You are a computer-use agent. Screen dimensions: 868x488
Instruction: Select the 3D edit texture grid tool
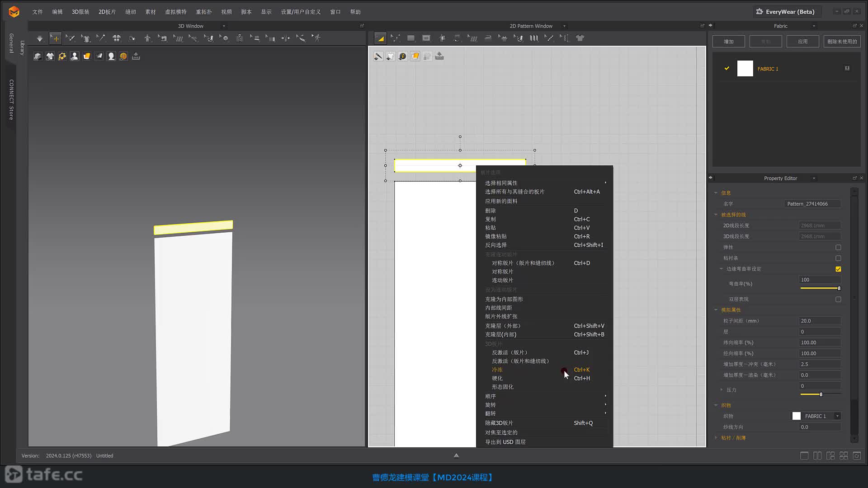tap(178, 38)
